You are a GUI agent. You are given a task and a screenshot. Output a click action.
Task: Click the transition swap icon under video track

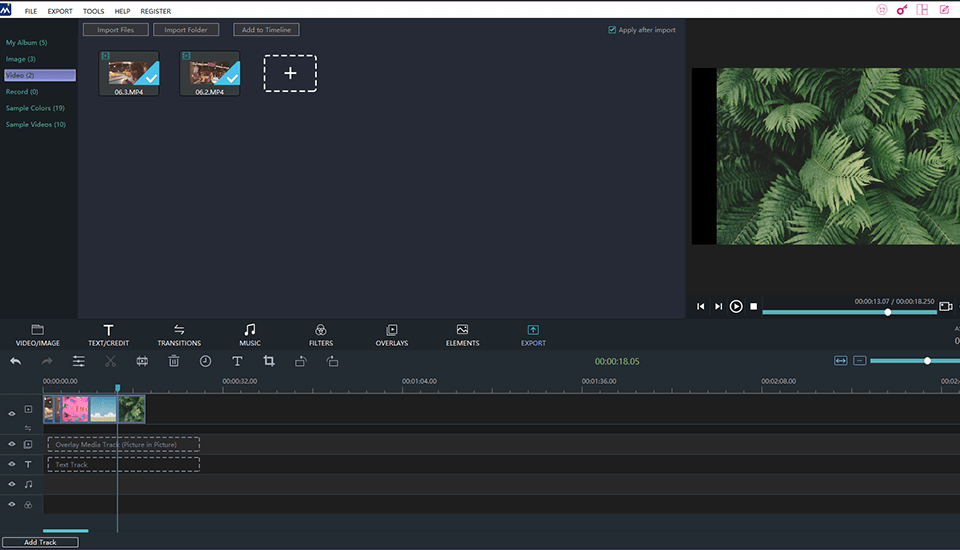coord(28,428)
